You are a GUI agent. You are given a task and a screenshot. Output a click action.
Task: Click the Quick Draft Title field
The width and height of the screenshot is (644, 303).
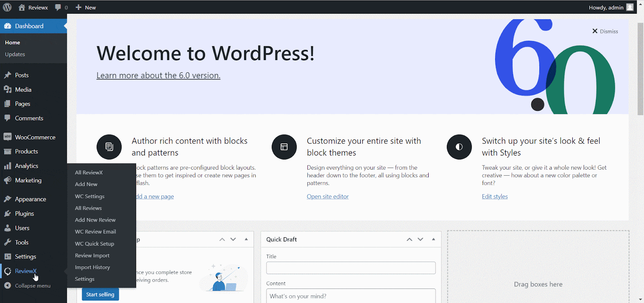coord(351,268)
